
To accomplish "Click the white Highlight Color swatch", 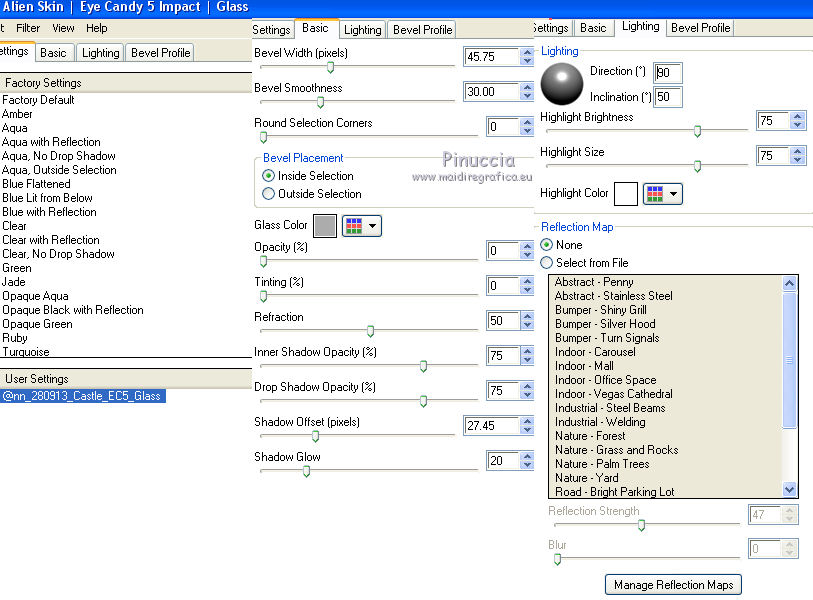I will (626, 194).
